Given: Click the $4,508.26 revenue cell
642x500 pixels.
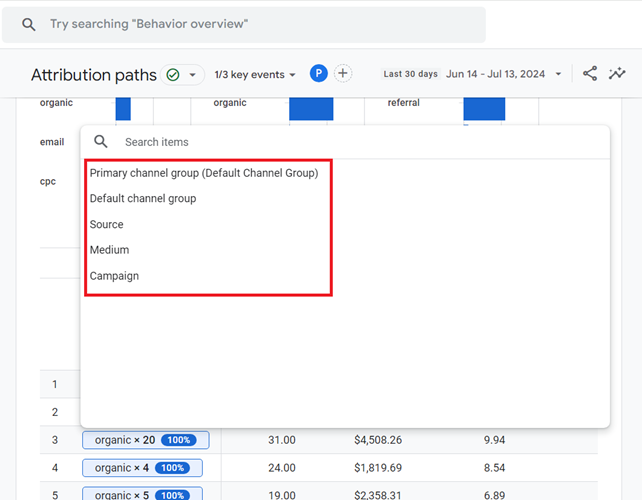Looking at the screenshot, I should click(378, 440).
